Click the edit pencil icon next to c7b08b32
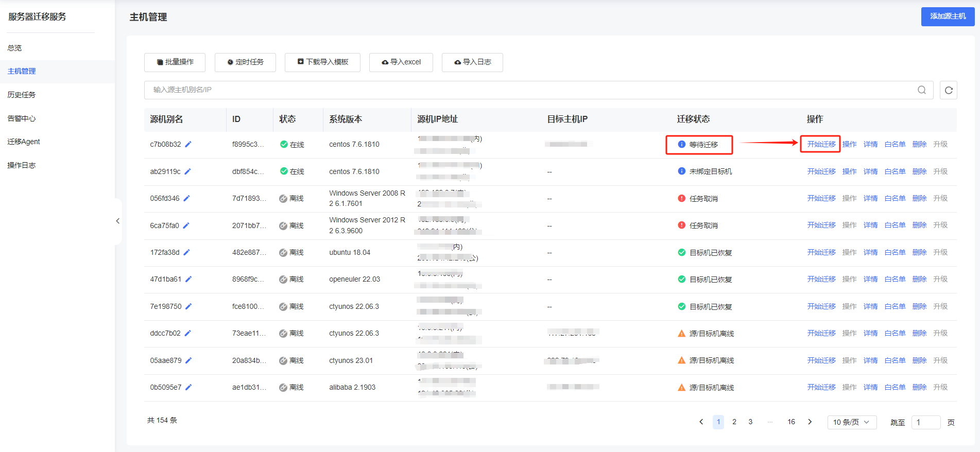 point(188,144)
